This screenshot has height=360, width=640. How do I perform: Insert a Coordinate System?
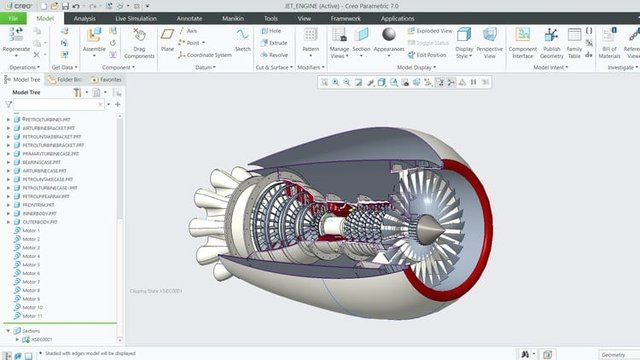(x=205, y=55)
